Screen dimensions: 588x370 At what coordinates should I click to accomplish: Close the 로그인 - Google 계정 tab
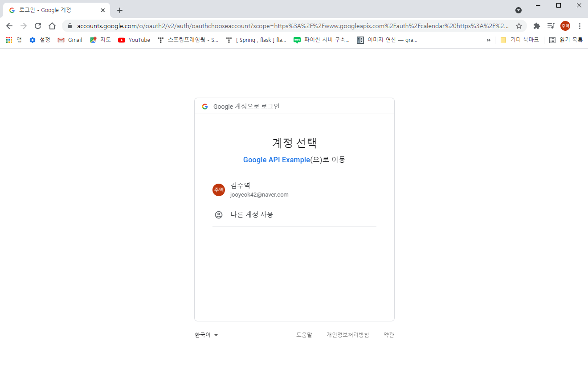point(103,10)
